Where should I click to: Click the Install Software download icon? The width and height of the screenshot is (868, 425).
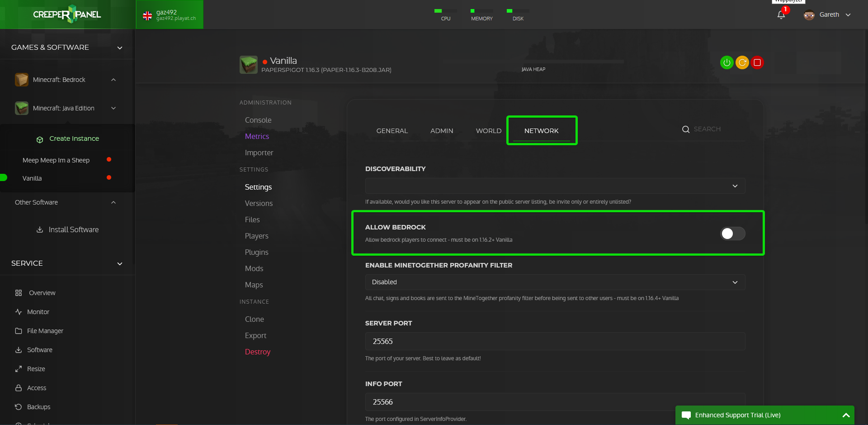point(40,229)
